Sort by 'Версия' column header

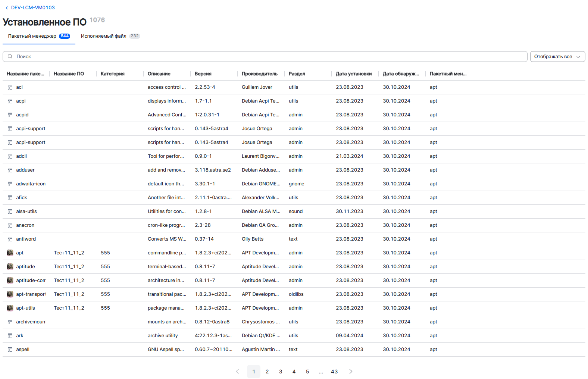[x=203, y=74]
